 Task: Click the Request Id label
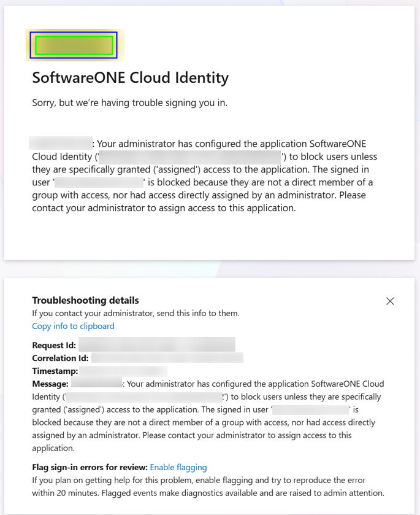click(54, 346)
